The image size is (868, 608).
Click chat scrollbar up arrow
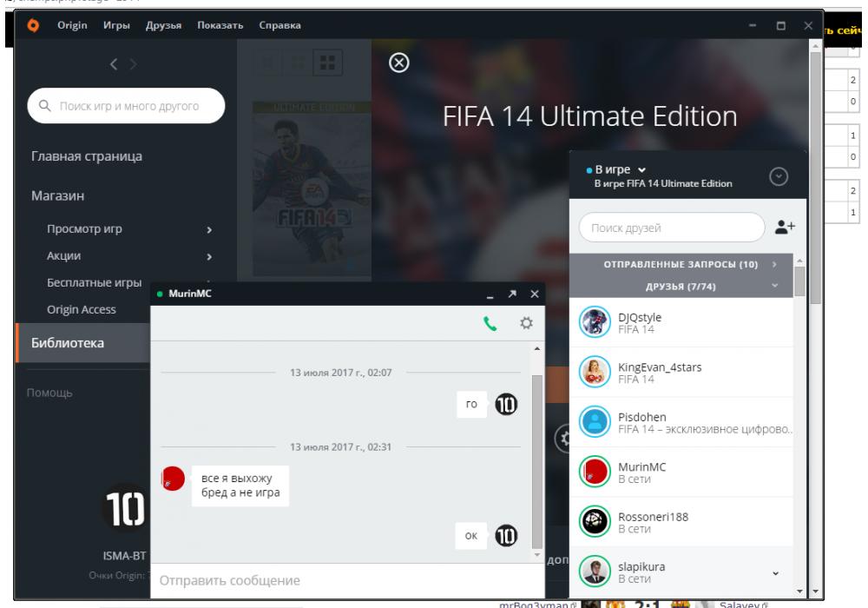537,349
